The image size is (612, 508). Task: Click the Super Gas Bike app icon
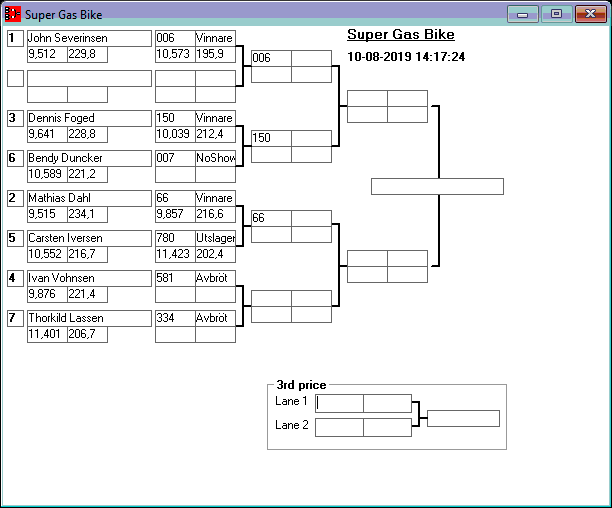[x=13, y=15]
